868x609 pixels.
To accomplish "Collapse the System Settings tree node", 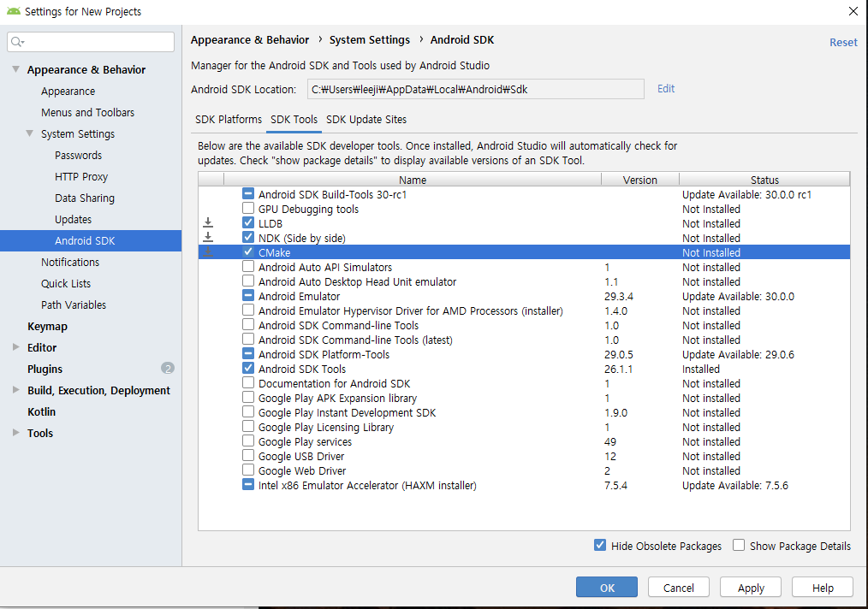I will (30, 133).
